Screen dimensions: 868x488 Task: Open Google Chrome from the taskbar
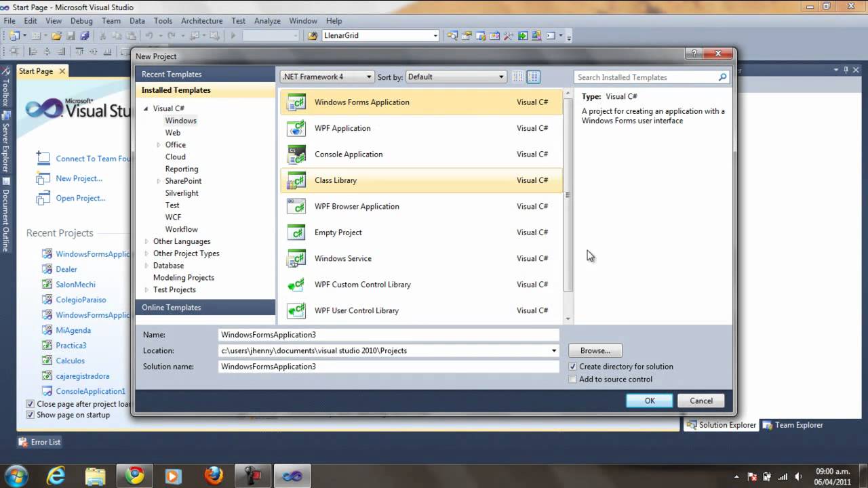tap(134, 476)
